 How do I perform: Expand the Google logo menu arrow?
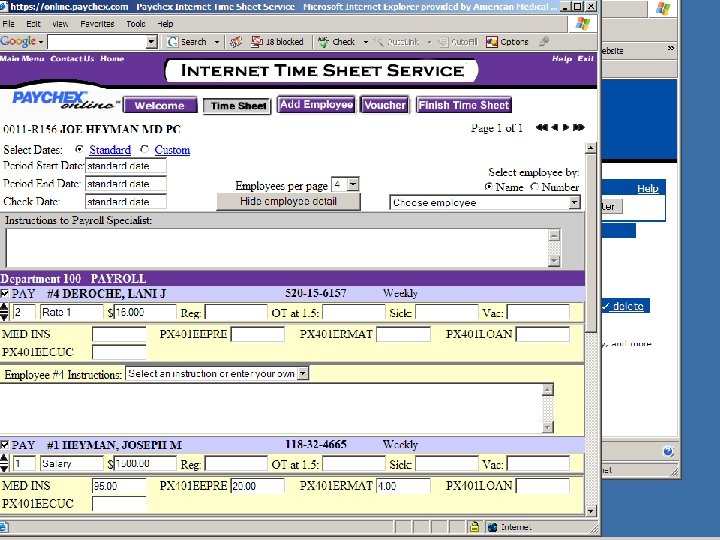(41, 42)
